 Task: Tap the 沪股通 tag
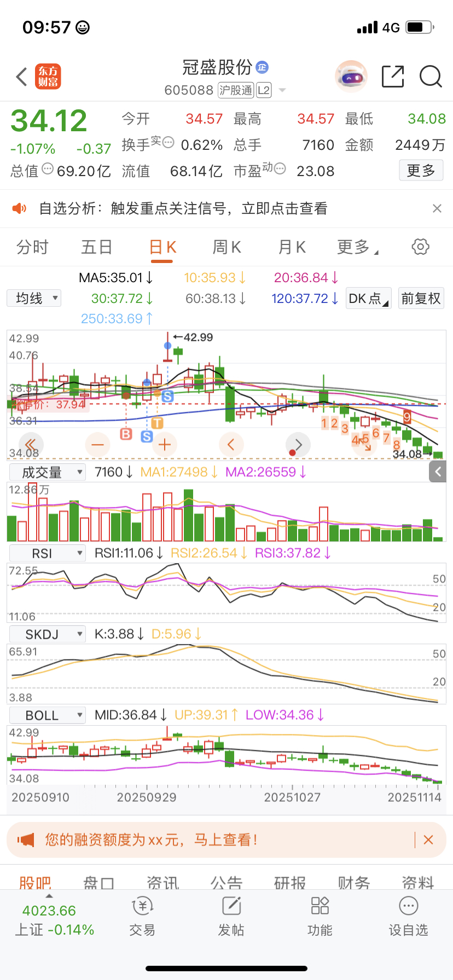236,90
